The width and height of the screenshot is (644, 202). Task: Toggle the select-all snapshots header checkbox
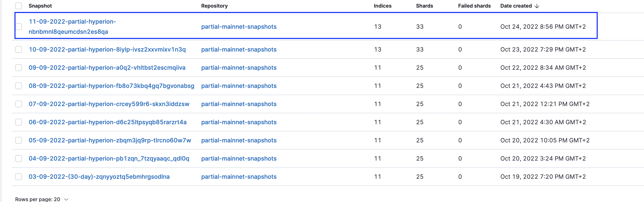pyautogui.click(x=19, y=6)
